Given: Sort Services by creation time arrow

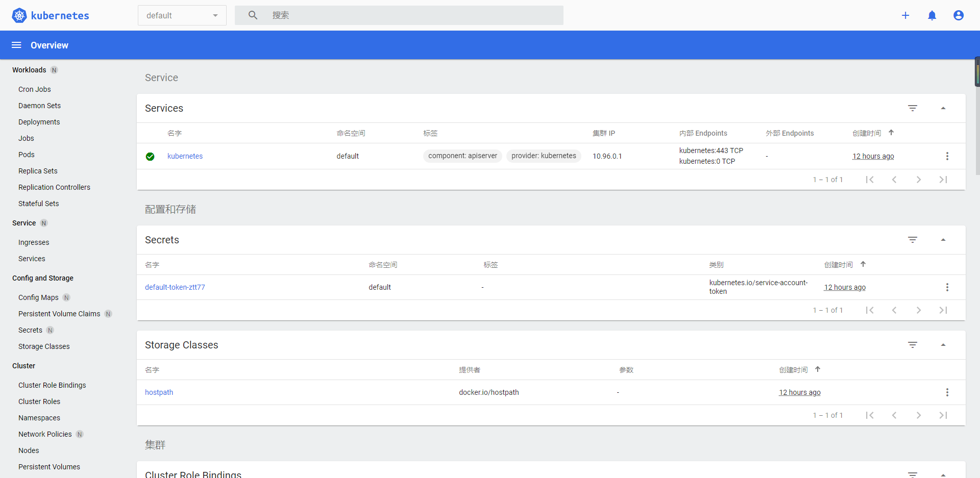Looking at the screenshot, I should tap(891, 133).
